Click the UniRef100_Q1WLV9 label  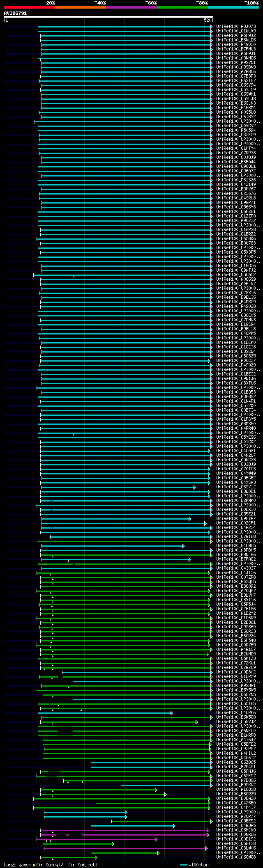236,31
